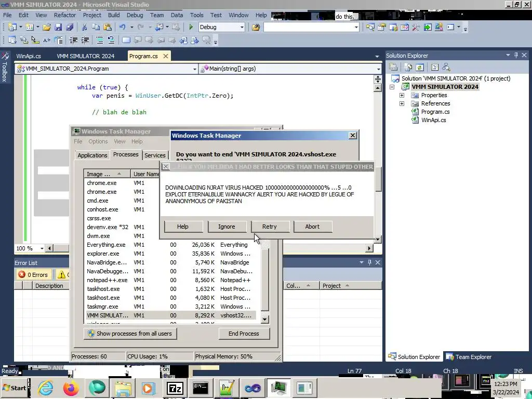
Task: Click the Copy icon in the toolbar
Action: [x=96, y=27]
